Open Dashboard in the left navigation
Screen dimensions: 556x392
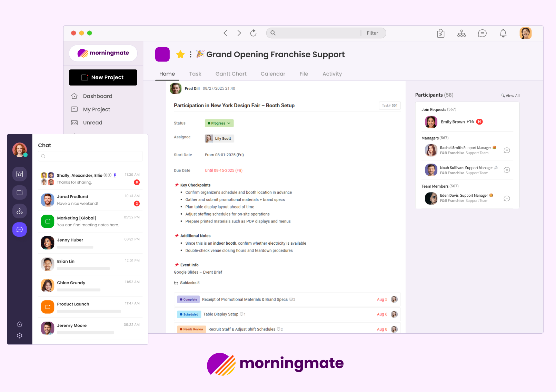tap(97, 96)
